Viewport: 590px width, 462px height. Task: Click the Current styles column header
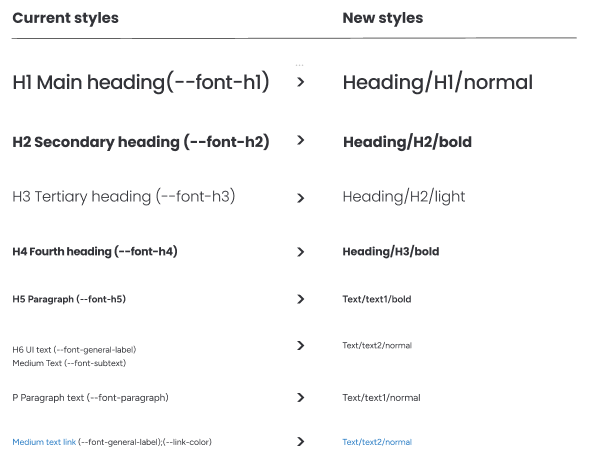click(x=65, y=18)
